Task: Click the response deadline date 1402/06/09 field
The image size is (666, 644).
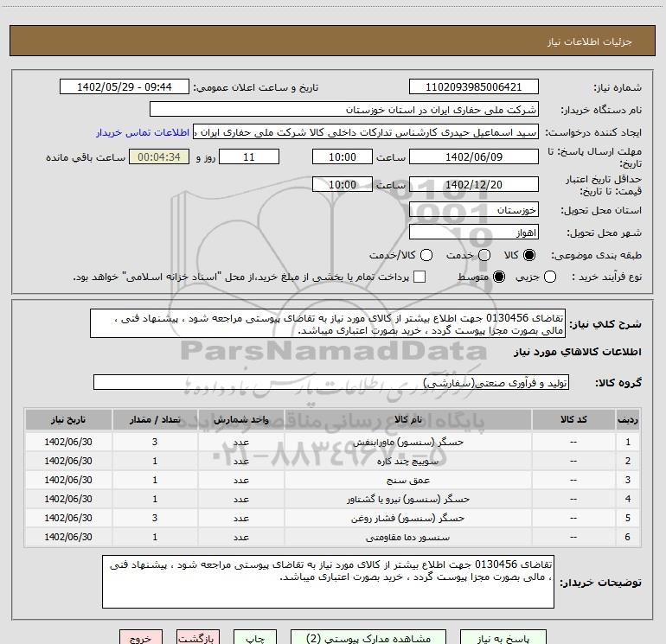Action: click(472, 156)
